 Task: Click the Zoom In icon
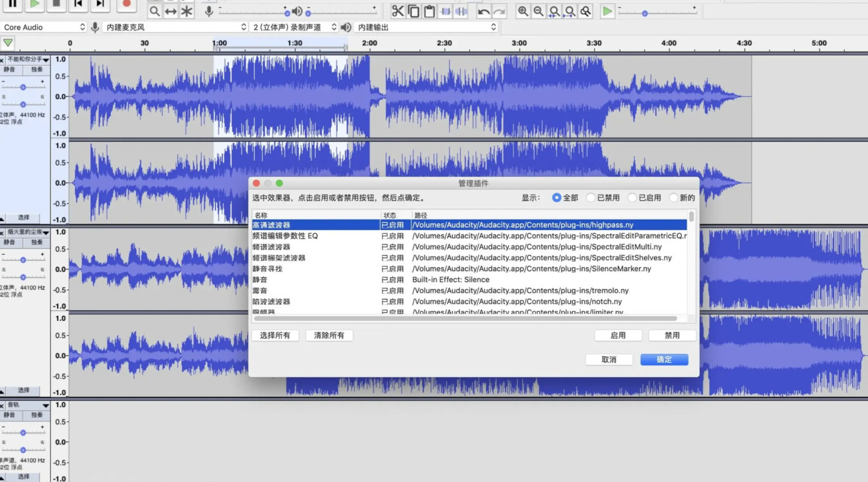pos(523,11)
